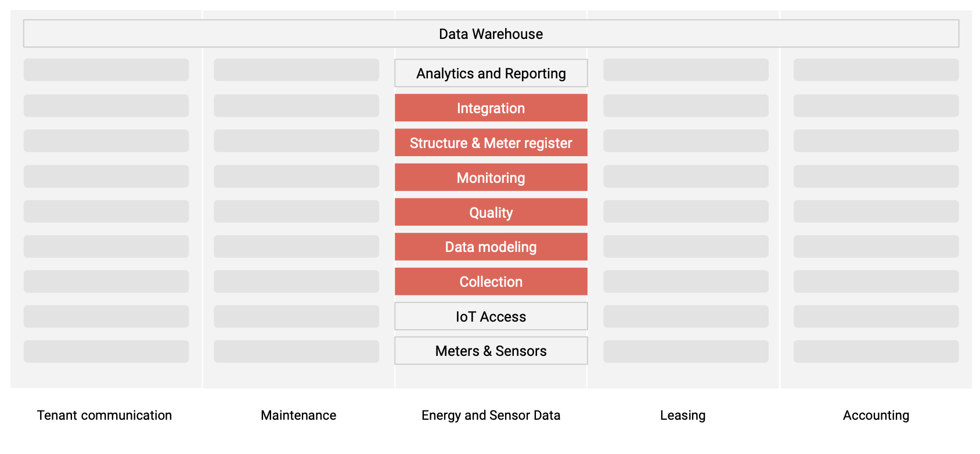Select bottom placeholder bar above Accounting
The height and width of the screenshot is (454, 980).
[x=876, y=351]
